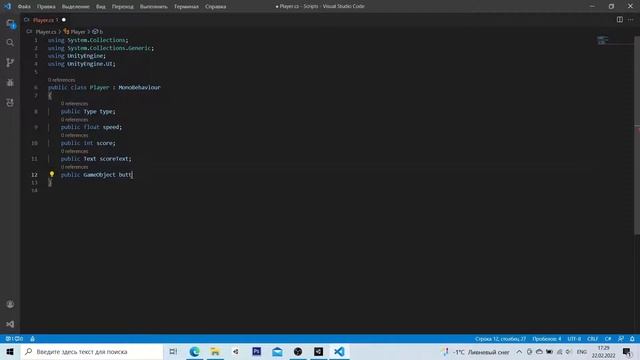This screenshot has height=360, width=640.
Task: Click the last breadcrumb field symbol
Action: pos(98,31)
